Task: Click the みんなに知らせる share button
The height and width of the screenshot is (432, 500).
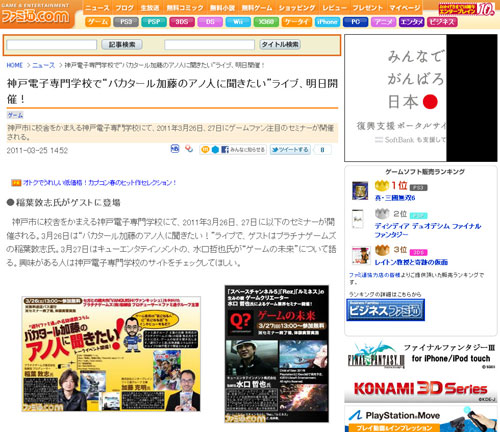Action: 247,150
